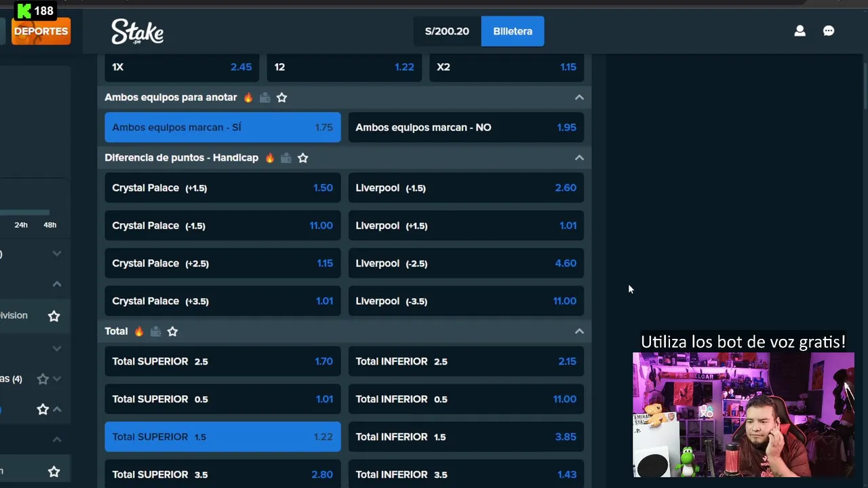The image size is (868, 488).
Task: Click the S/200.20 balance display
Action: pyautogui.click(x=447, y=31)
